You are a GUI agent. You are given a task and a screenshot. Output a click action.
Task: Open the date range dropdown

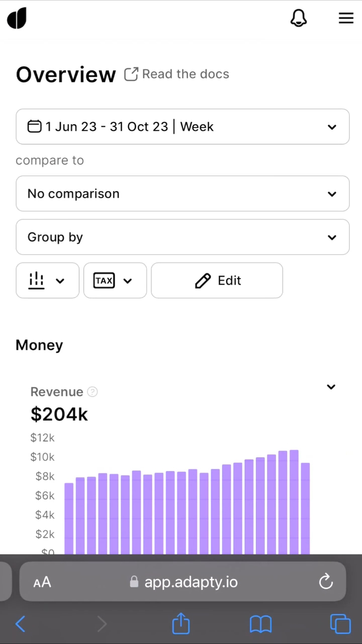pos(183,127)
